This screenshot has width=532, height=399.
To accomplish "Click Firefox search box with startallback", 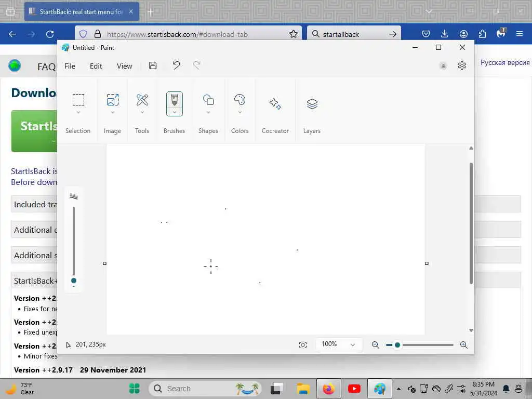I will (x=354, y=34).
